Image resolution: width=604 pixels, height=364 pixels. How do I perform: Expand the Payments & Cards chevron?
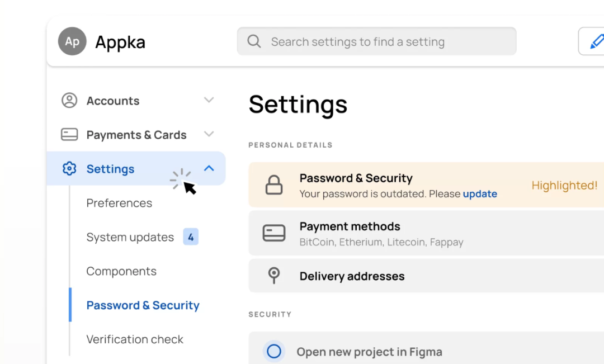pyautogui.click(x=209, y=135)
